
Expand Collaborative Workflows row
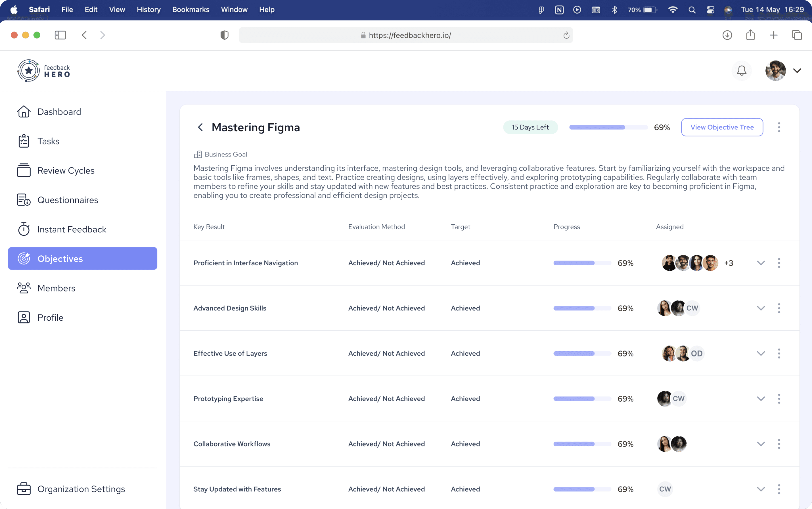761,444
